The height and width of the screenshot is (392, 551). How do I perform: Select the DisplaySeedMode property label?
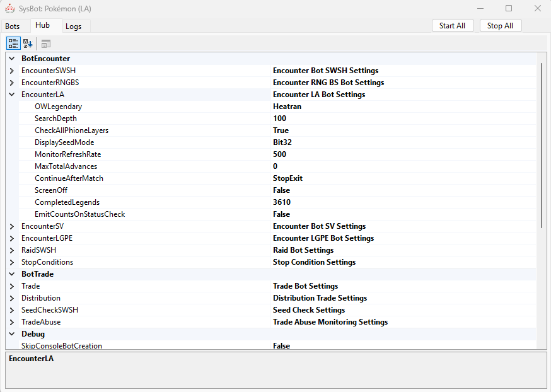point(64,142)
